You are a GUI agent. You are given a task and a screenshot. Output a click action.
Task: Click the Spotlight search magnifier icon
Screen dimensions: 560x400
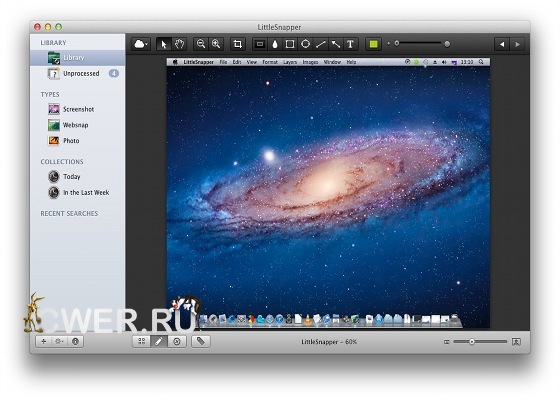(481, 62)
